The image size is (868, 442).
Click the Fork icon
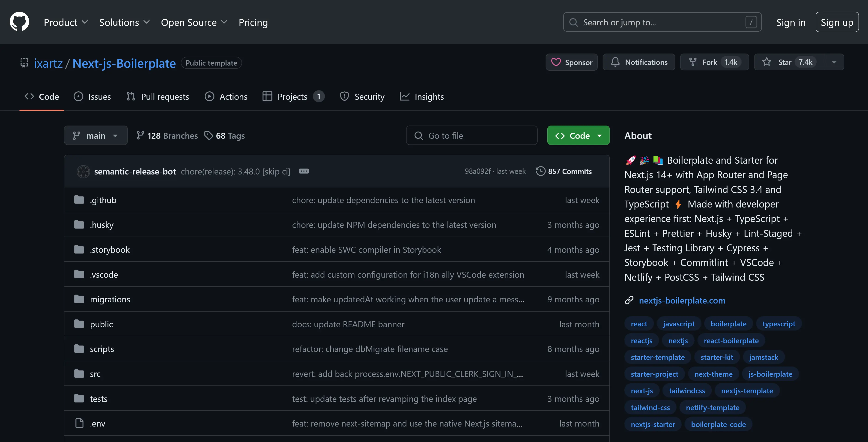tap(692, 62)
